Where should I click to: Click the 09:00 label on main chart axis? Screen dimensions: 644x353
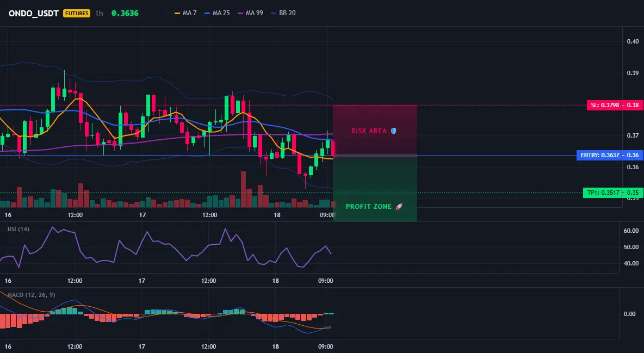coord(326,215)
